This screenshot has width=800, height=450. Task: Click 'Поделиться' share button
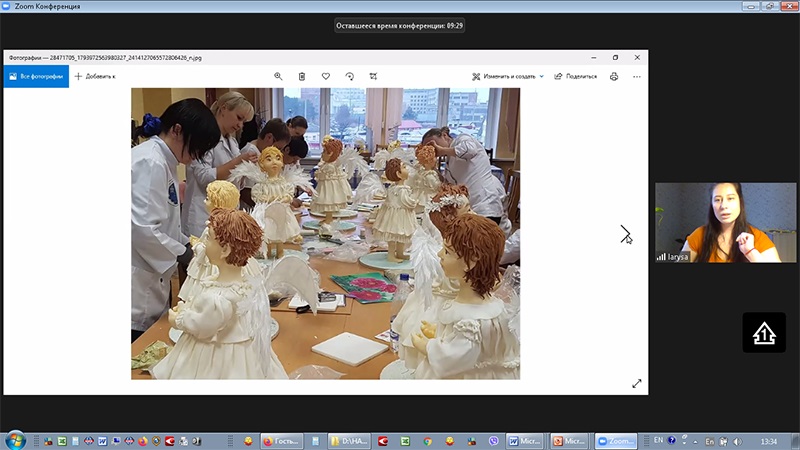[575, 76]
